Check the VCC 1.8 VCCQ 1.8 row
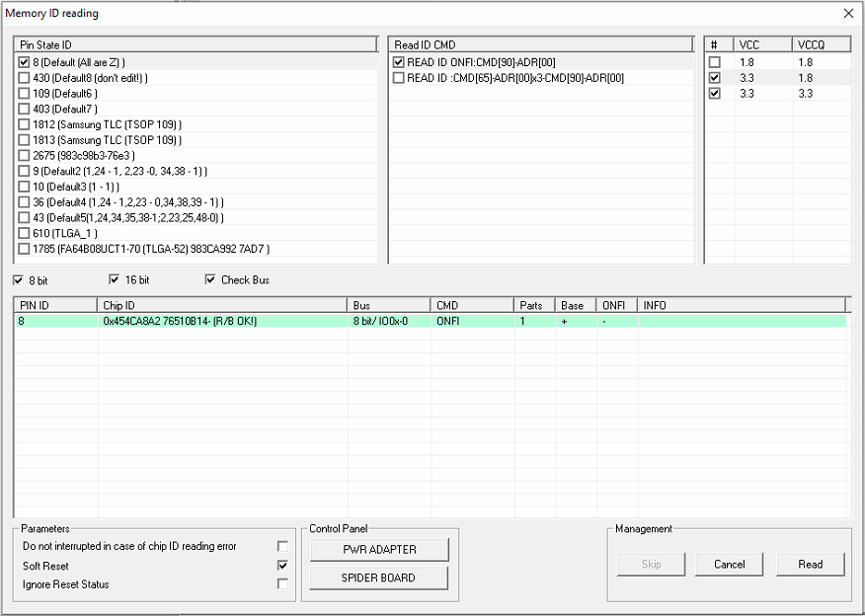Viewport: 865px width, 616px height. pyautogui.click(x=715, y=62)
